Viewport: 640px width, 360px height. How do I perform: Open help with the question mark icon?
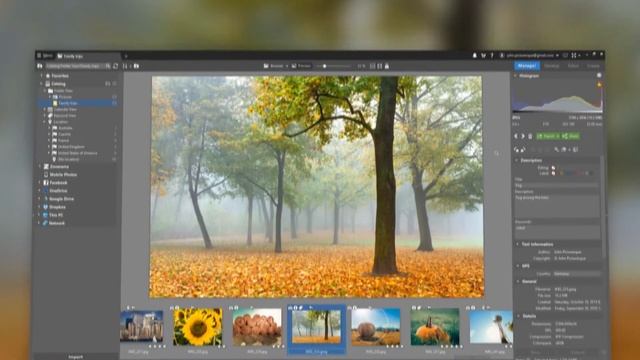point(492,55)
